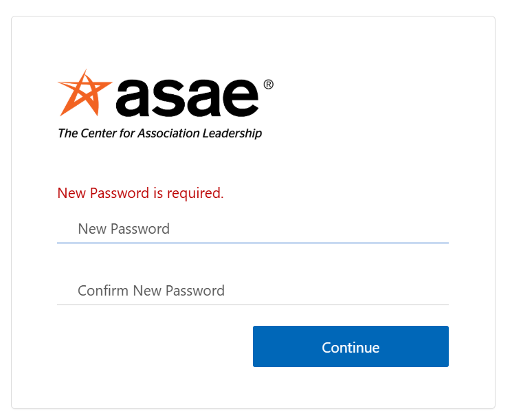This screenshot has height=420, width=512.
Task: Click the registered trademark symbol
Action: click(x=268, y=85)
